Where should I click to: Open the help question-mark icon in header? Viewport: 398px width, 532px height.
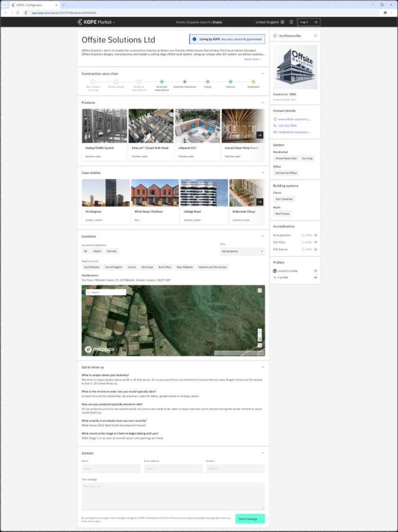[291, 22]
